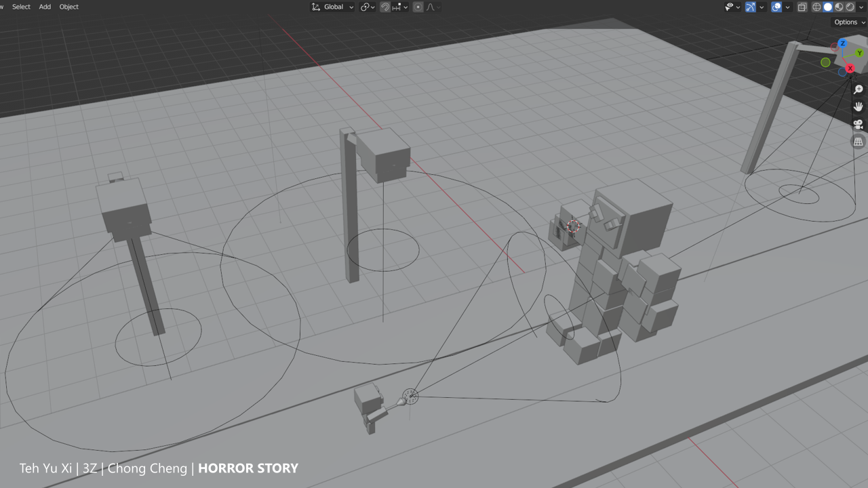Open the selectability and visibility eye dropdown
Screen dimensions: 868x488
[732, 7]
